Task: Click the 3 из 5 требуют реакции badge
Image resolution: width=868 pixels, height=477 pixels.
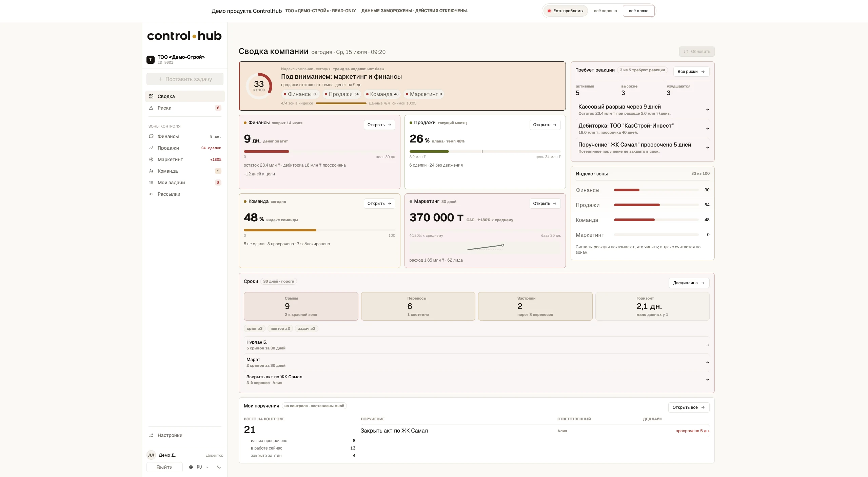Action: pos(642,70)
